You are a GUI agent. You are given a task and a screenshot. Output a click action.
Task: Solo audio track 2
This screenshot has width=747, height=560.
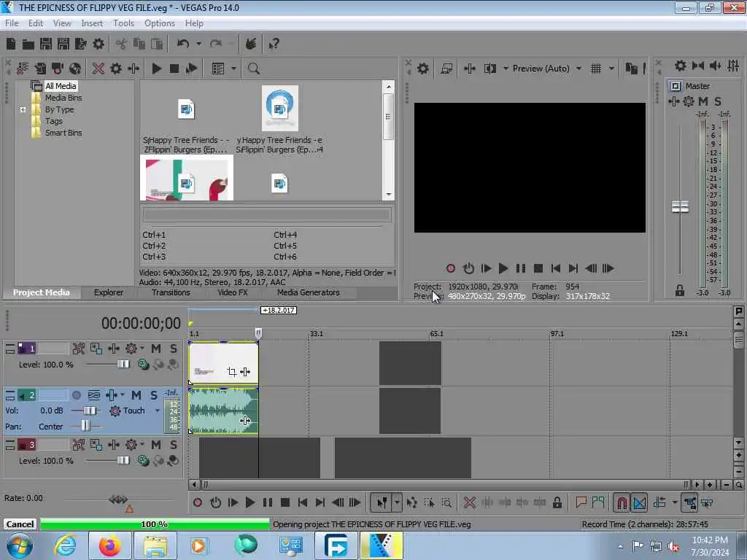tap(154, 395)
